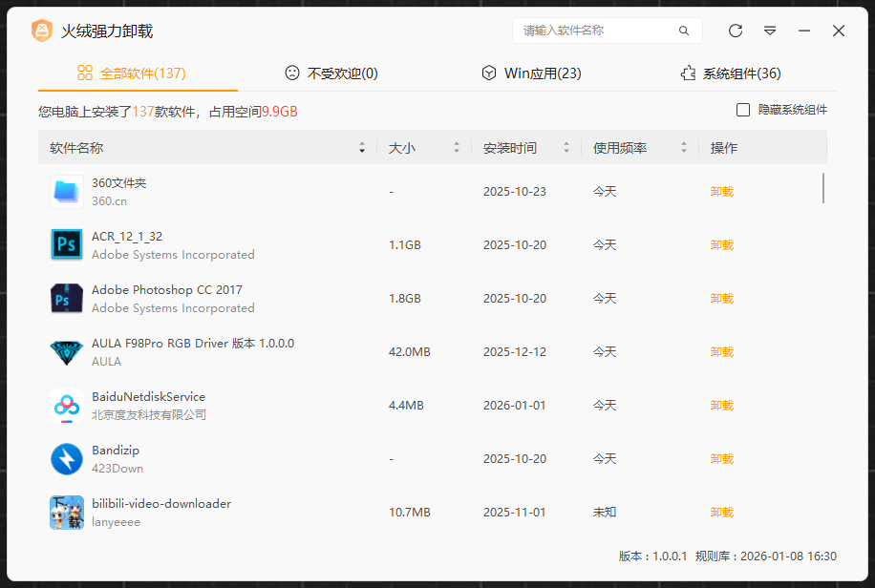Image resolution: width=875 pixels, height=588 pixels.
Task: Toggle sorting on the 使用频率 column
Action: [684, 147]
